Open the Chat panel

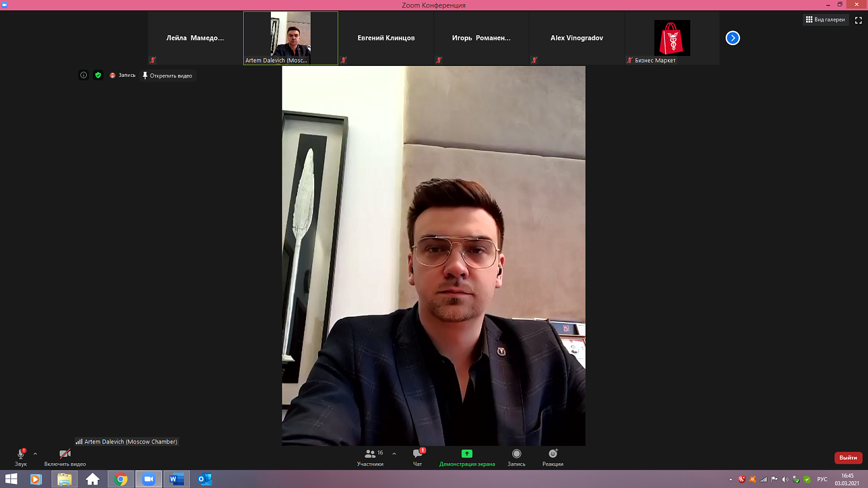418,457
